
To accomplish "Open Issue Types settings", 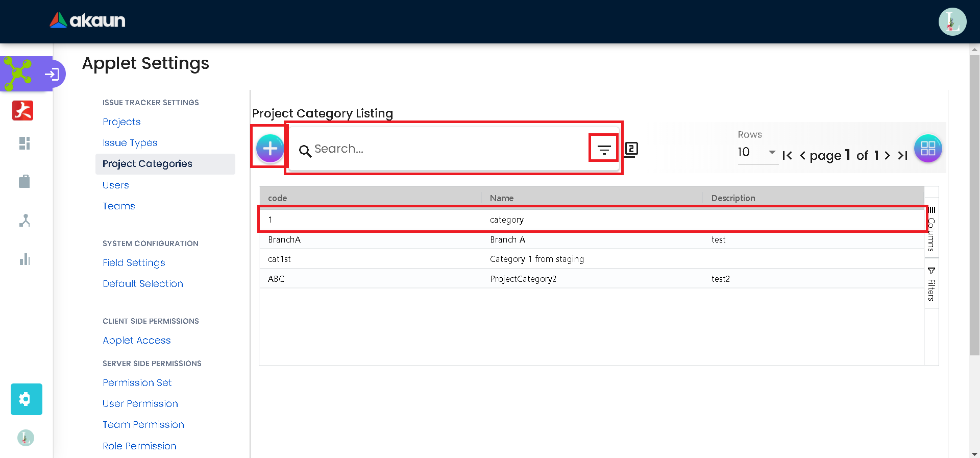I will [130, 143].
